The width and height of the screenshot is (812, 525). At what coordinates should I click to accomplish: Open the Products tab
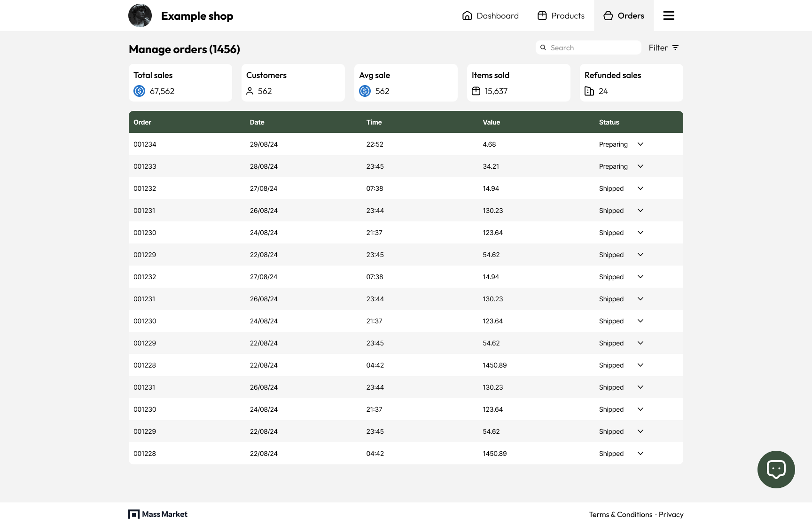561,16
